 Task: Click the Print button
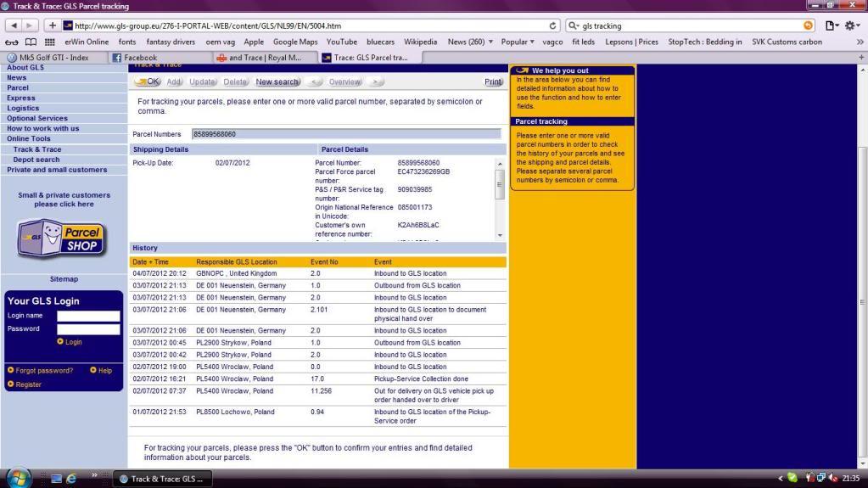pos(493,82)
